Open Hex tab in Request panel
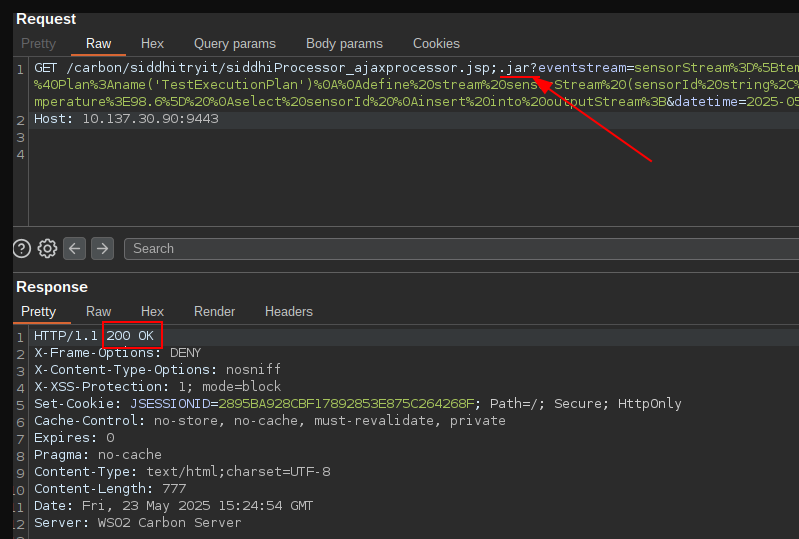This screenshot has width=799, height=539. [x=152, y=44]
